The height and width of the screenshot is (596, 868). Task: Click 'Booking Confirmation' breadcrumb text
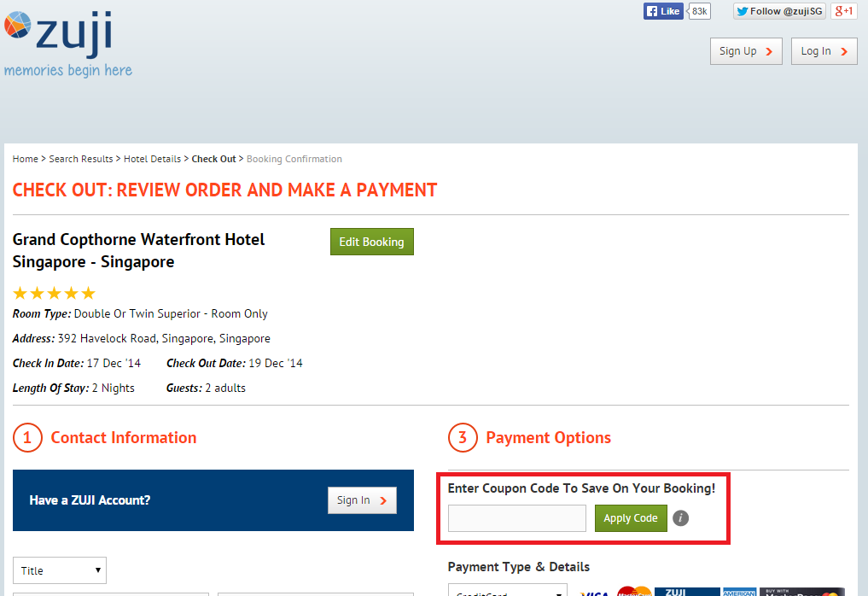pos(294,159)
